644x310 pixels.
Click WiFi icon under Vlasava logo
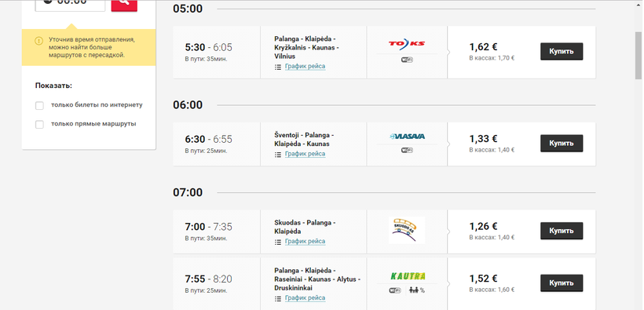pos(407,150)
